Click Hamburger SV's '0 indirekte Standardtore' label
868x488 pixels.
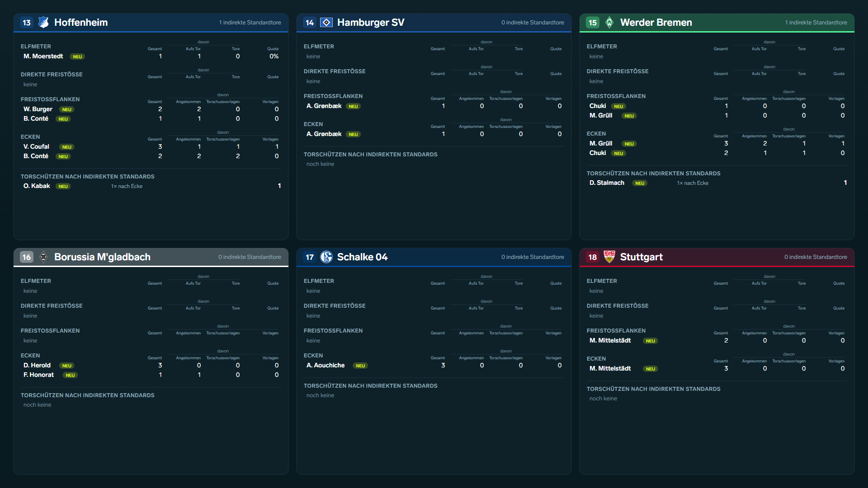point(533,23)
